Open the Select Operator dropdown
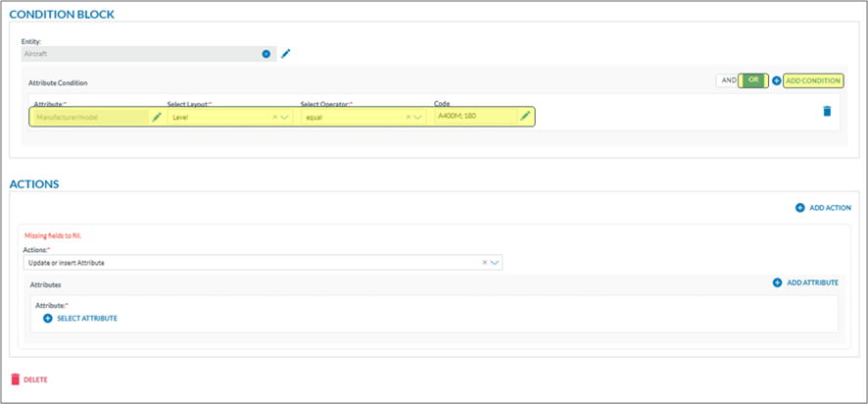The width and height of the screenshot is (868, 404). pyautogui.click(x=418, y=117)
